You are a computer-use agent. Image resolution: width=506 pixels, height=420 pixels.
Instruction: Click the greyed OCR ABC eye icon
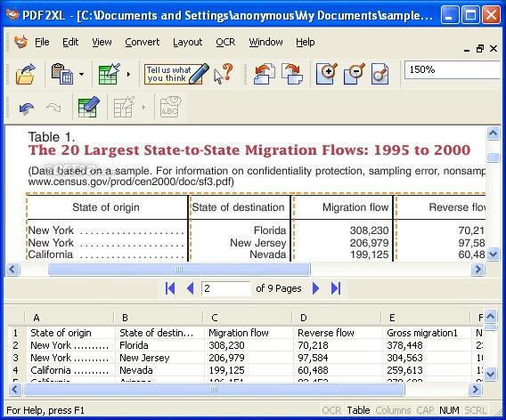(x=171, y=107)
